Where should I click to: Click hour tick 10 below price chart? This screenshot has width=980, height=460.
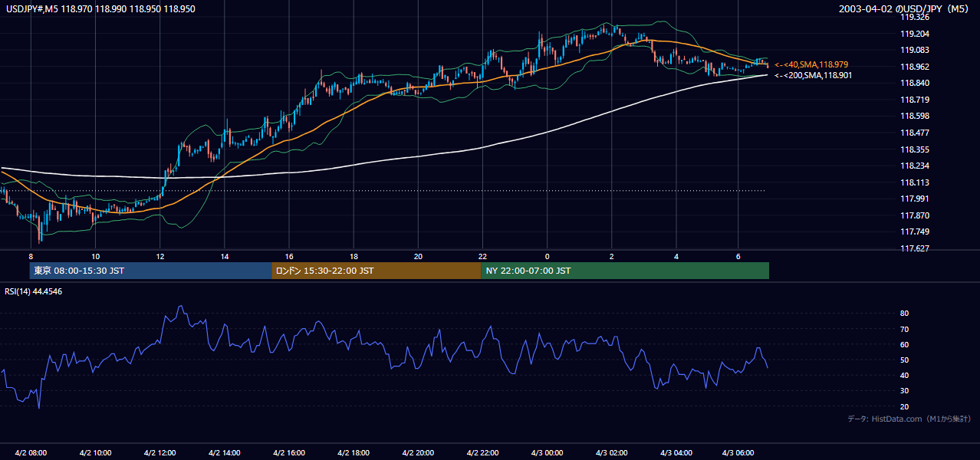(95, 256)
